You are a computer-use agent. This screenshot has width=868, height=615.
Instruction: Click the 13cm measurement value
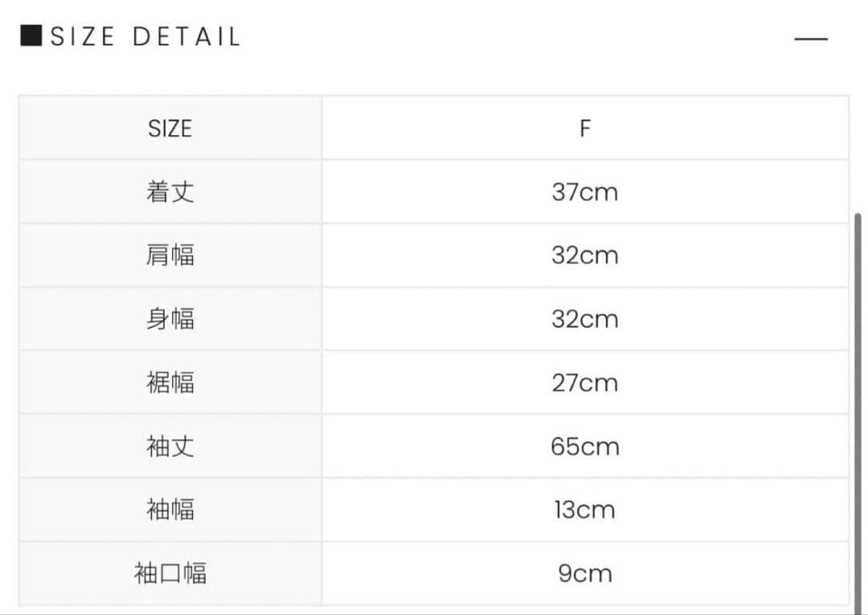(586, 510)
